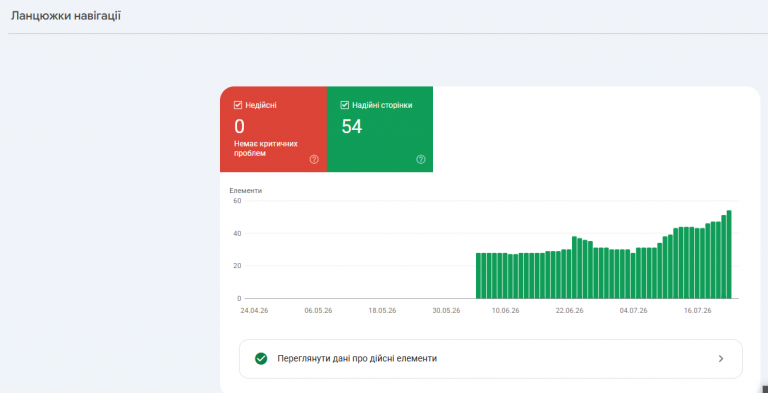The height and width of the screenshot is (393, 768).
Task: Open Переглянути дані про дійсні елементи
Action: pyautogui.click(x=490, y=359)
